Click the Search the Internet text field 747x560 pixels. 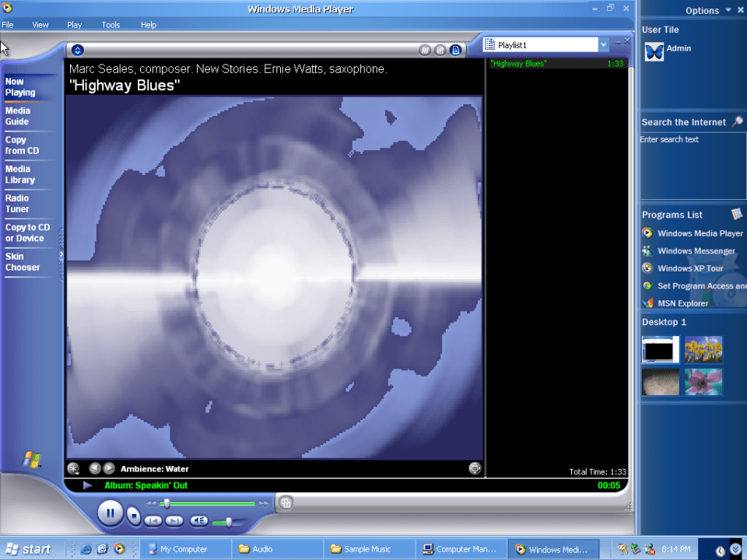pos(691,163)
